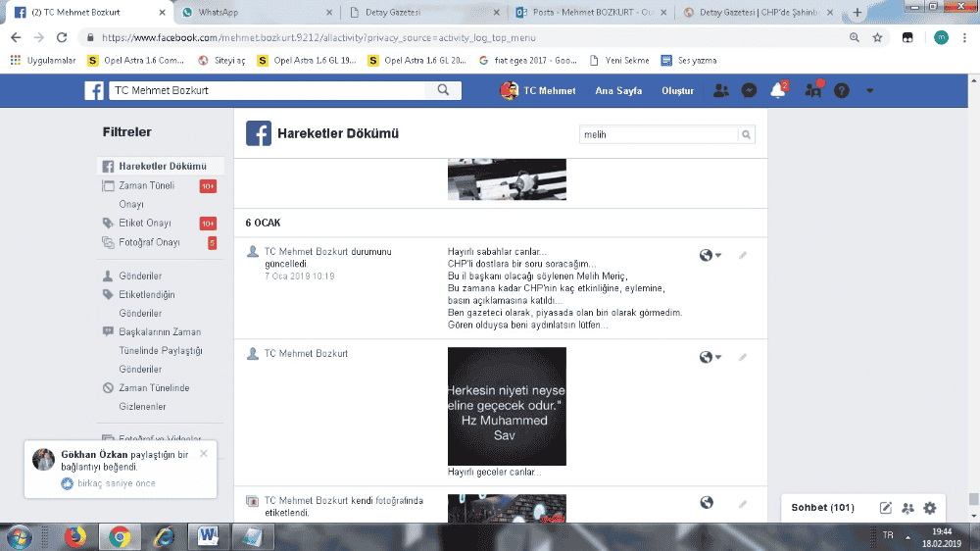The width and height of the screenshot is (980, 551).
Task: Open the fiat egea 2017 Google bookmark
Action: tap(527, 61)
